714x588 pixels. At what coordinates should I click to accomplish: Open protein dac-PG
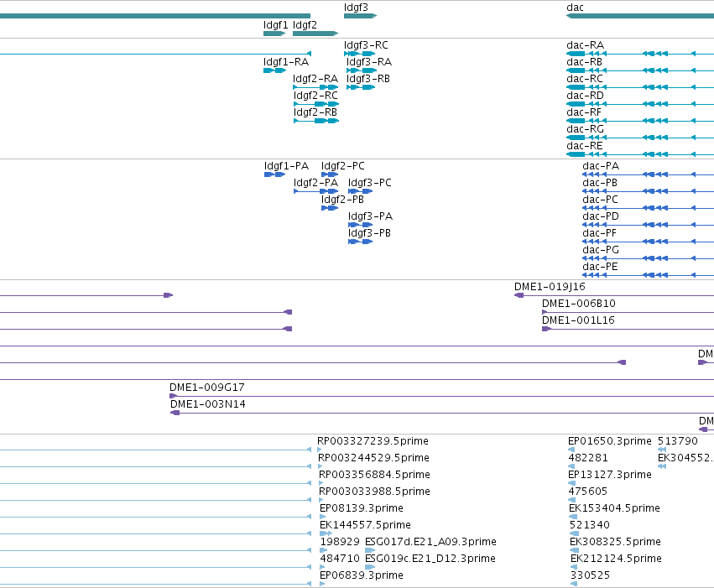click(x=601, y=250)
